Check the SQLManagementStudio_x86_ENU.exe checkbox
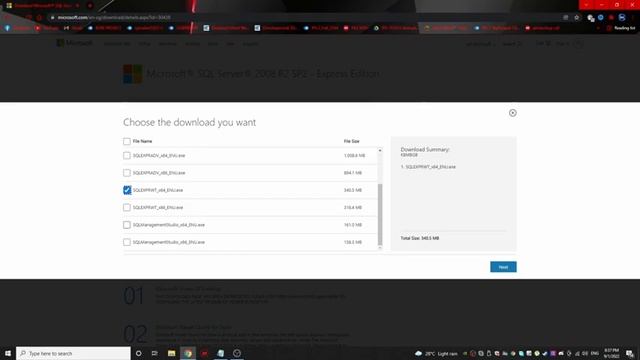The width and height of the screenshot is (640, 360). (127, 242)
